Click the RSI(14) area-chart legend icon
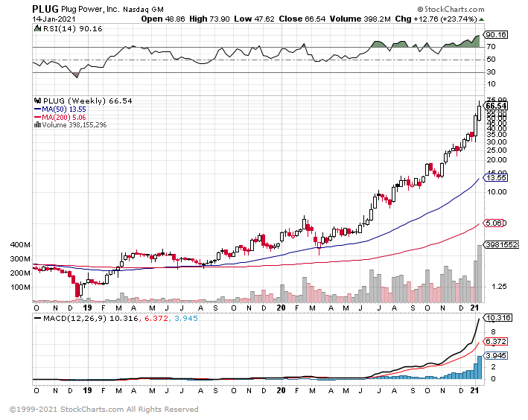Image resolution: width=528 pixels, height=420 pixels. click(38, 28)
